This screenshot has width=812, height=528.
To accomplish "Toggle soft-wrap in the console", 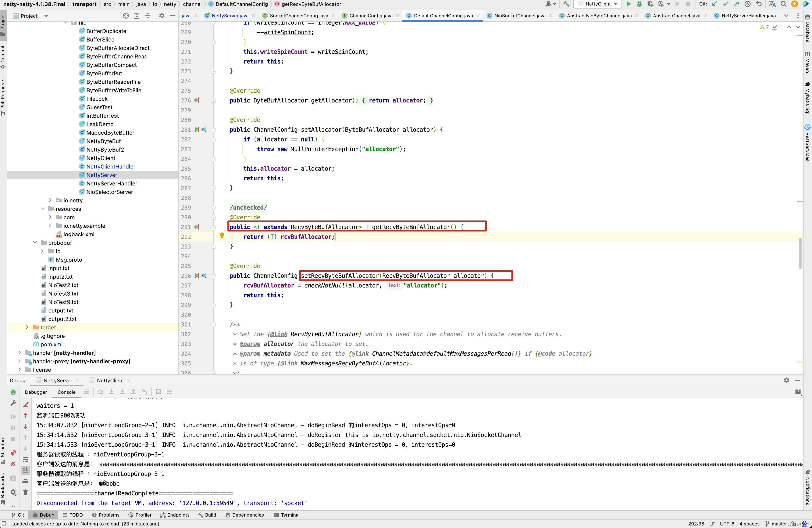I will (x=25, y=459).
